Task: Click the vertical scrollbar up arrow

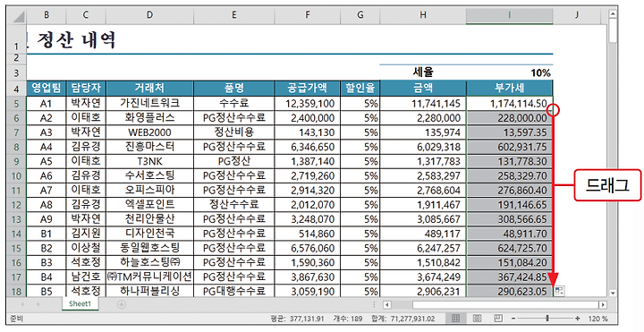Action: tap(613, 14)
